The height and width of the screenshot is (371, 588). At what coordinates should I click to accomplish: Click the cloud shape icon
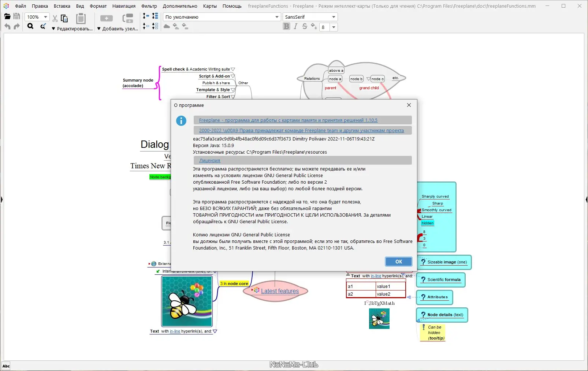[x=167, y=26]
